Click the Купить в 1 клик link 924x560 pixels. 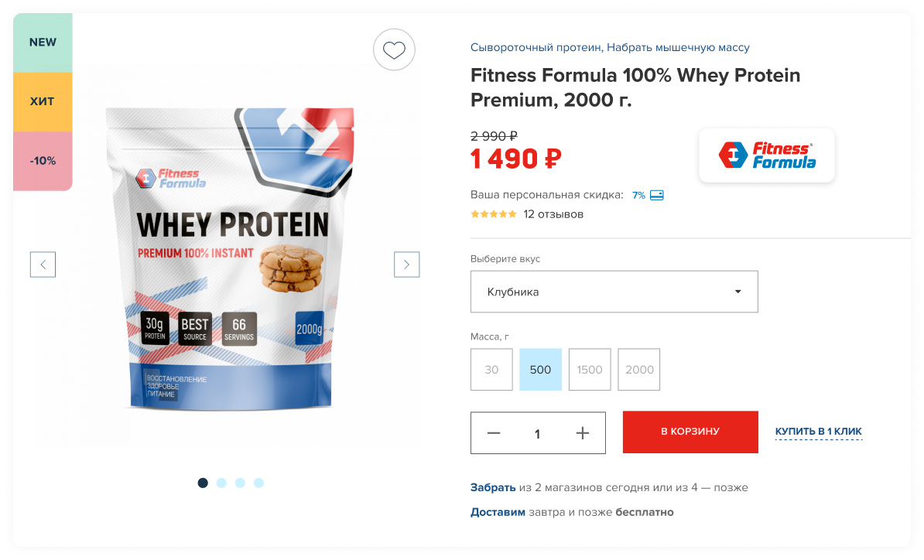click(x=819, y=432)
